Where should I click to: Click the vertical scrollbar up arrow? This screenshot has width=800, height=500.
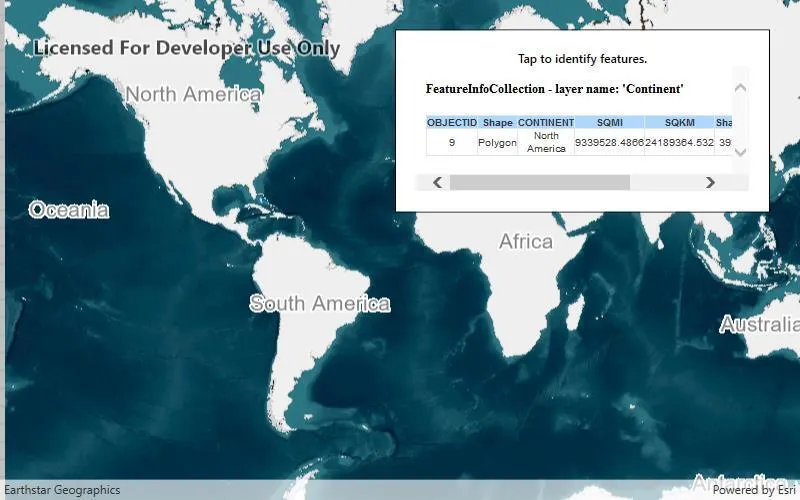pos(740,88)
